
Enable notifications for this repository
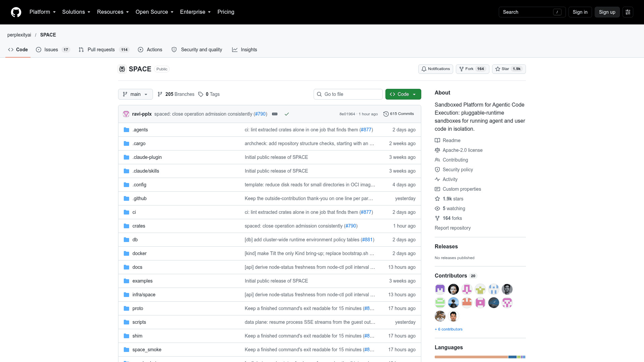pyautogui.click(x=436, y=69)
